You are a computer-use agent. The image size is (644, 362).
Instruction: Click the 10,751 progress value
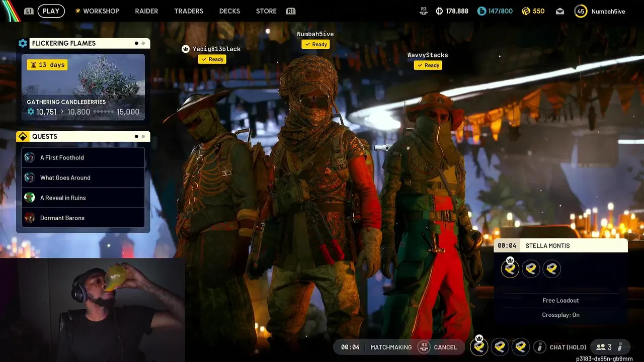46,112
